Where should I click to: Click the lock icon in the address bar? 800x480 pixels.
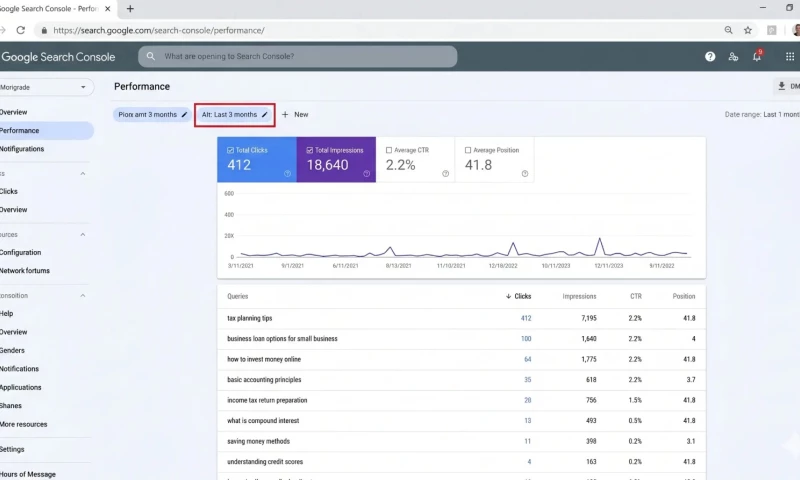44,31
